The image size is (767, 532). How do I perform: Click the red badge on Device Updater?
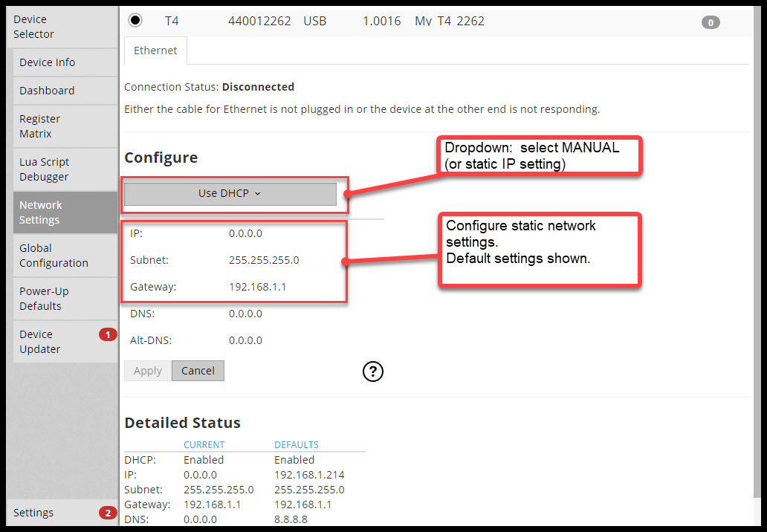click(x=108, y=334)
